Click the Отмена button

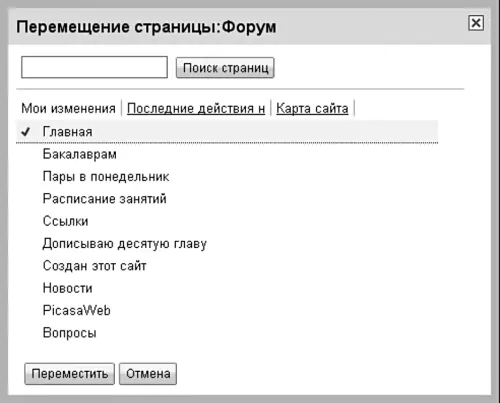[x=148, y=374]
